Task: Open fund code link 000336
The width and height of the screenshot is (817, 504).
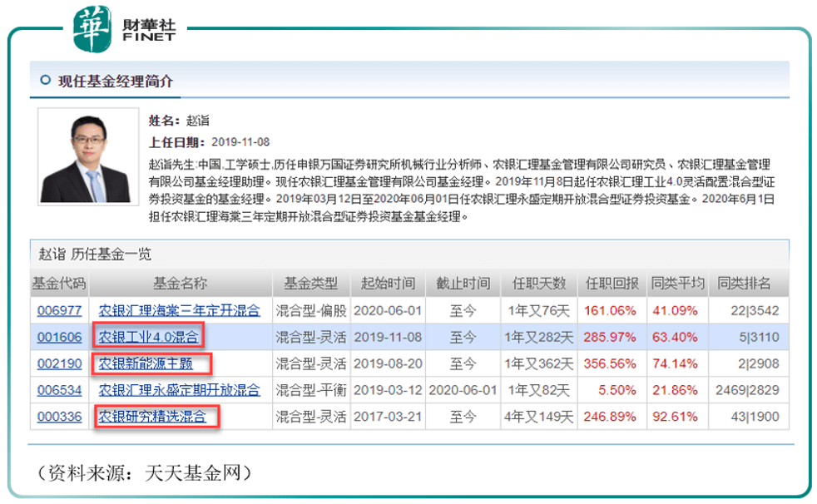Action: coord(59,416)
